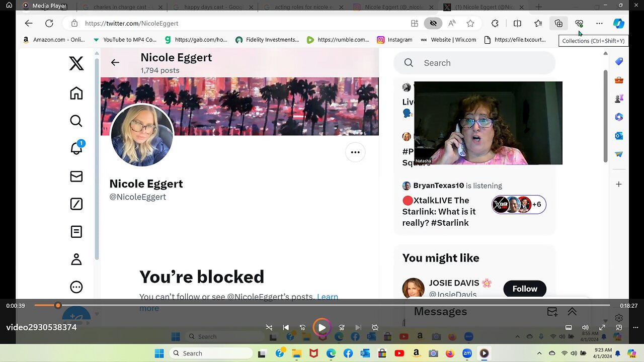
Task: Open Media Player settings gear
Action: (619, 318)
